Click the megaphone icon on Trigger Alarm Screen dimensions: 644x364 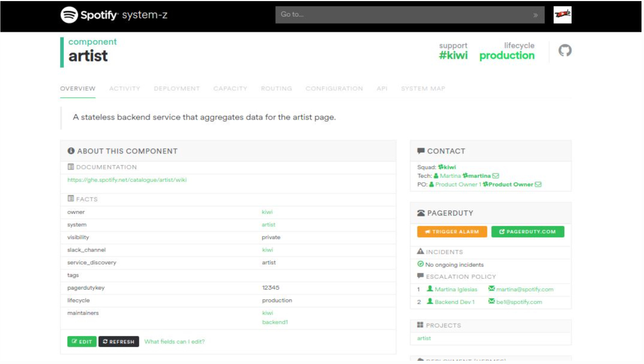coord(428,231)
